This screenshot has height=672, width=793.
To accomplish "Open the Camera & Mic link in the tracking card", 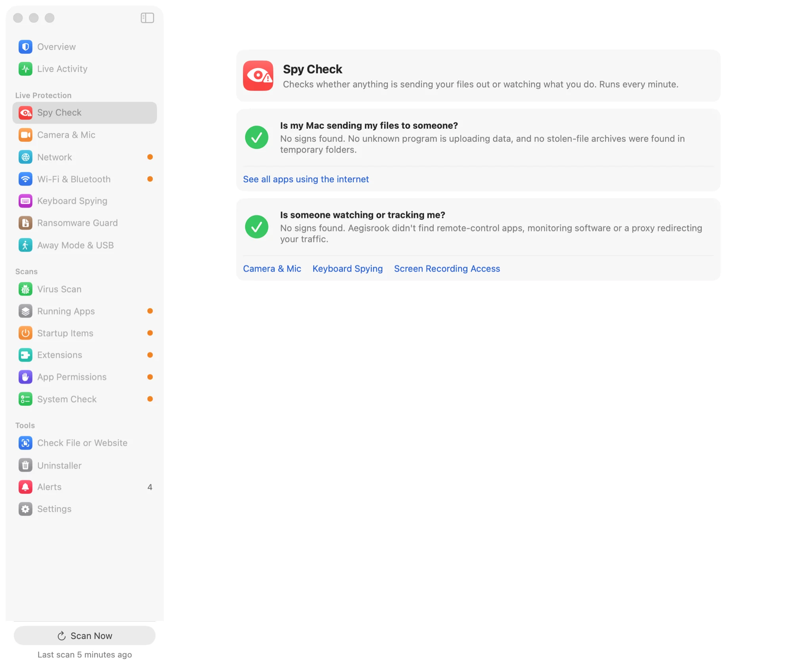I will click(x=272, y=269).
